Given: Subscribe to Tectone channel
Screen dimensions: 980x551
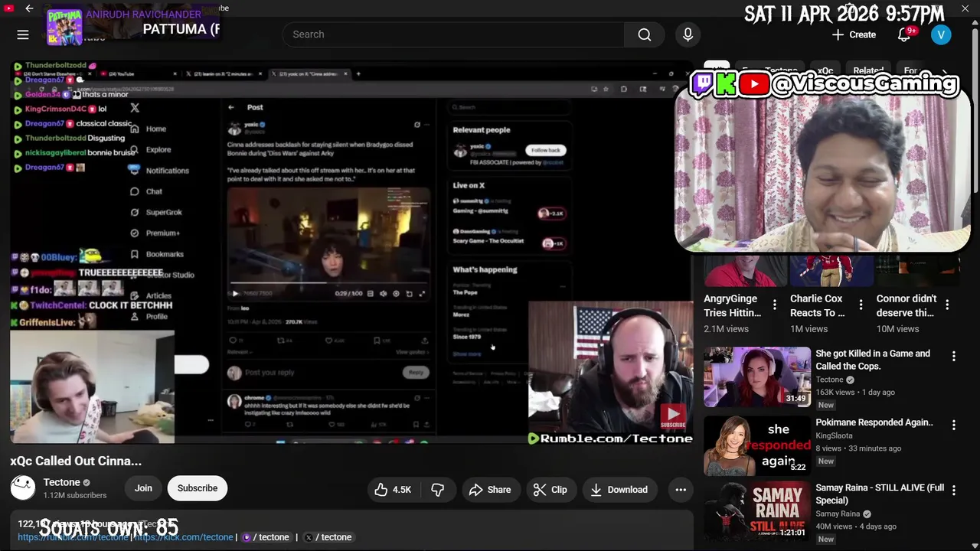Looking at the screenshot, I should coord(198,488).
